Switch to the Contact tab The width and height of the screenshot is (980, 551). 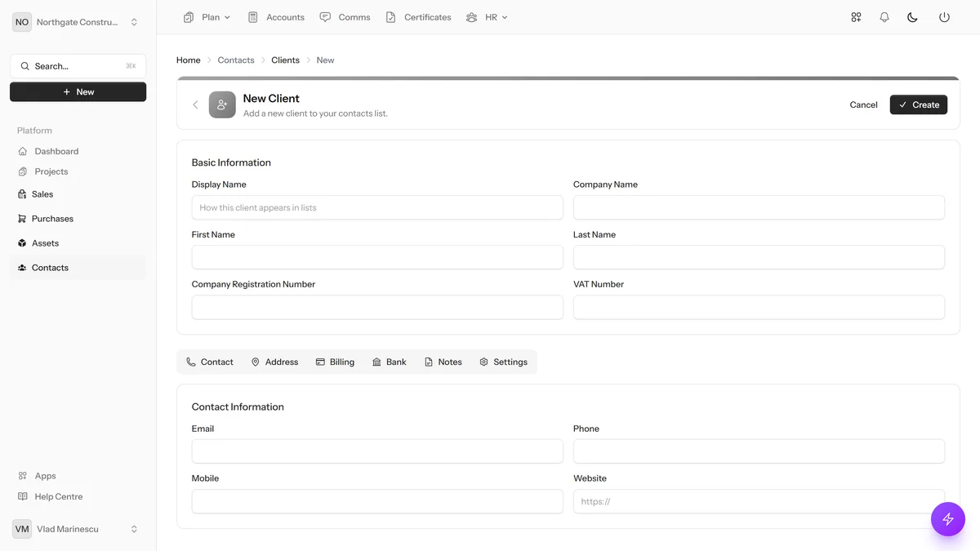tap(210, 362)
